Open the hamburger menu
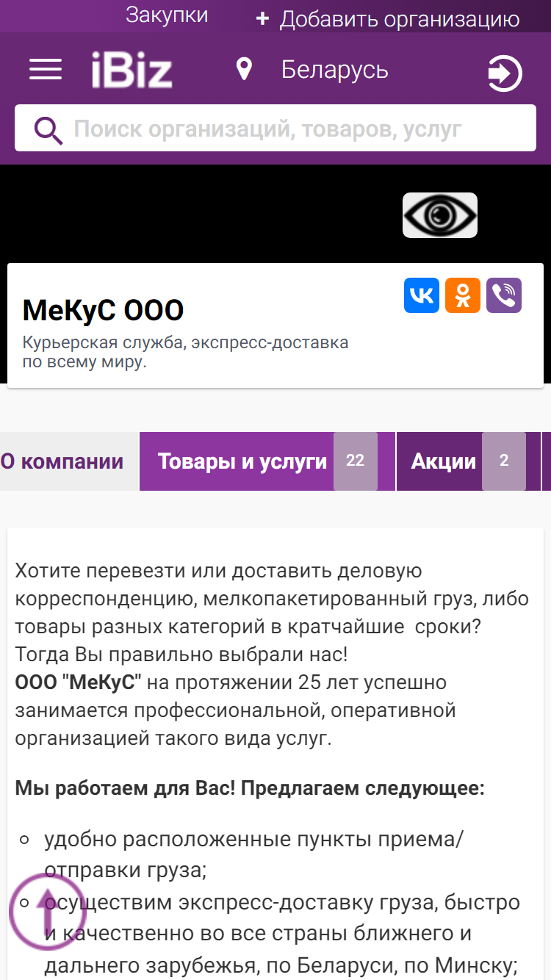This screenshot has width=551, height=980. 46,70
